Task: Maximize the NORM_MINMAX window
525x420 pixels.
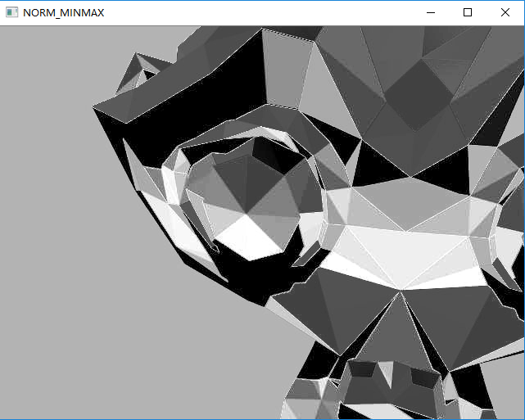Action: point(468,13)
